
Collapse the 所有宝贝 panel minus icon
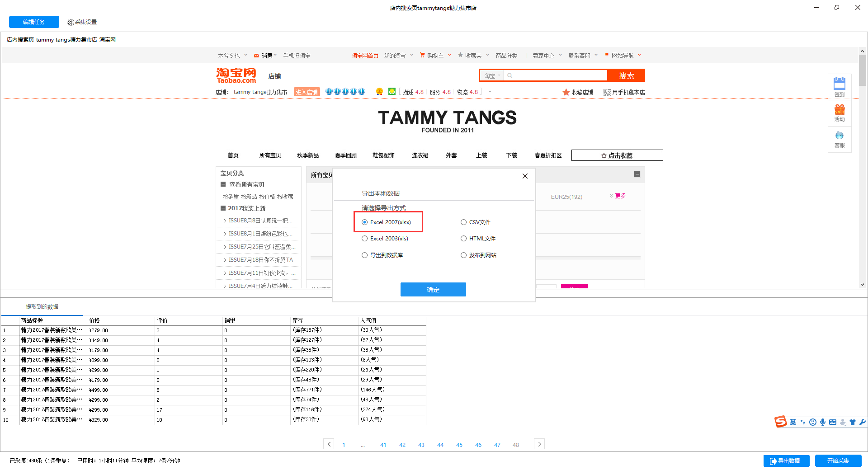pyautogui.click(x=637, y=174)
